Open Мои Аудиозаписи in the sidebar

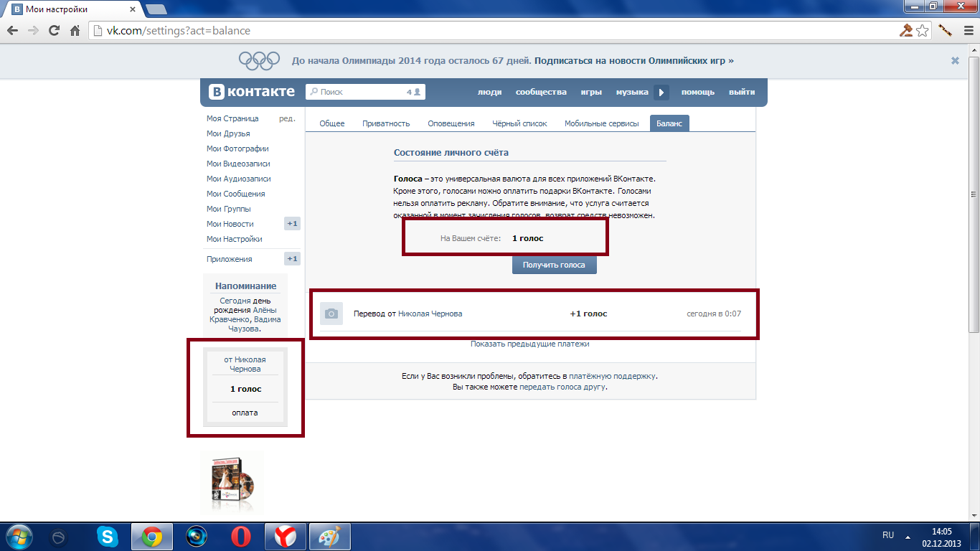click(x=239, y=179)
